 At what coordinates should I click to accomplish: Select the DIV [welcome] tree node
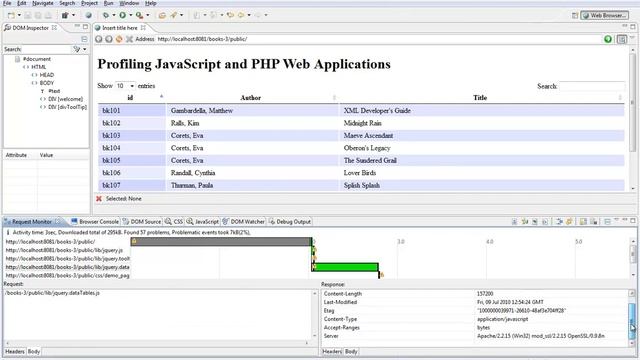(x=65, y=99)
